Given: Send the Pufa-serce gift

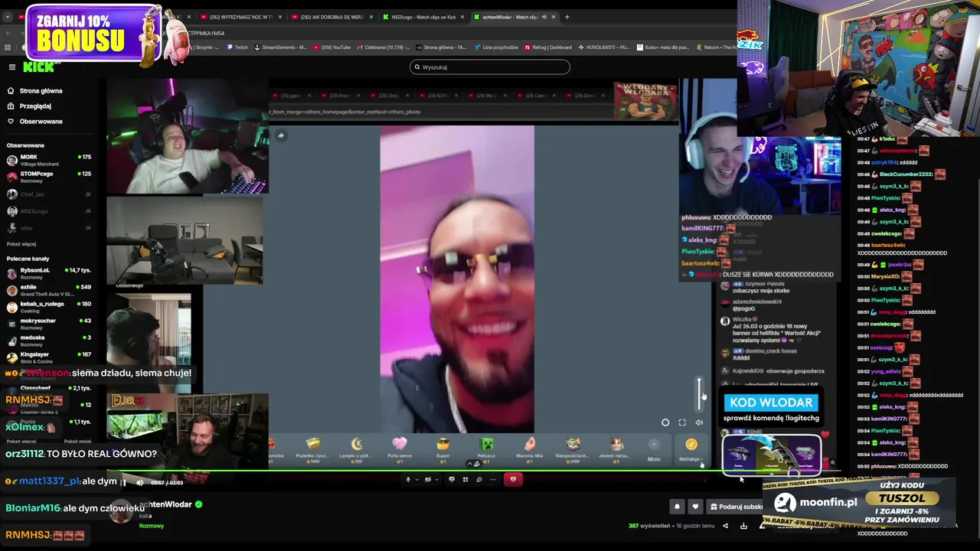Looking at the screenshot, I should click(400, 448).
